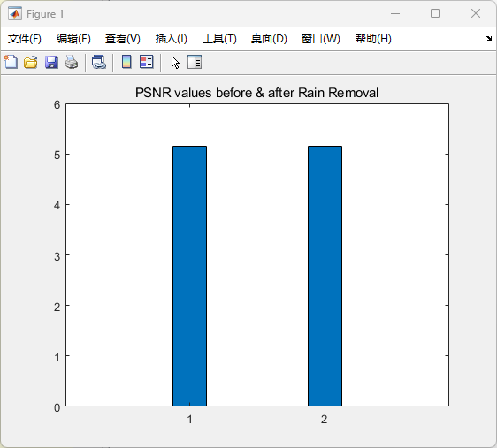
Task: Open the 帮助(H) menu
Action: pyautogui.click(x=373, y=39)
